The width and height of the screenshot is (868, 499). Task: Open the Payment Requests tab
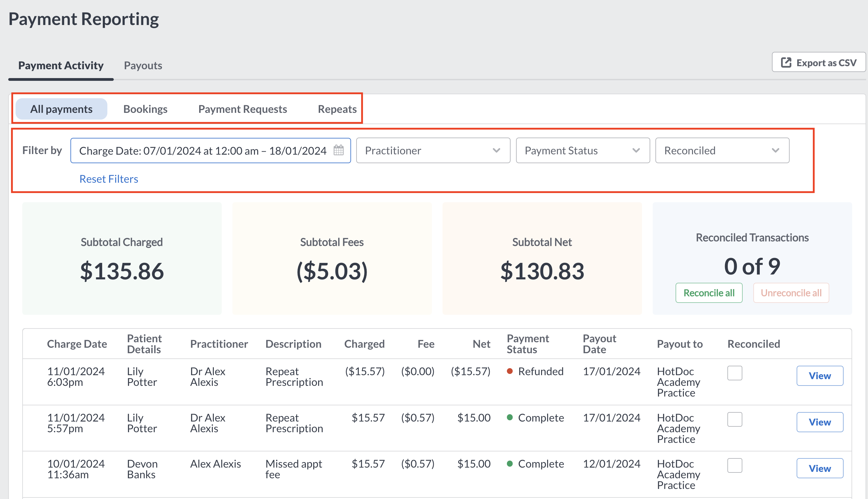[242, 109]
